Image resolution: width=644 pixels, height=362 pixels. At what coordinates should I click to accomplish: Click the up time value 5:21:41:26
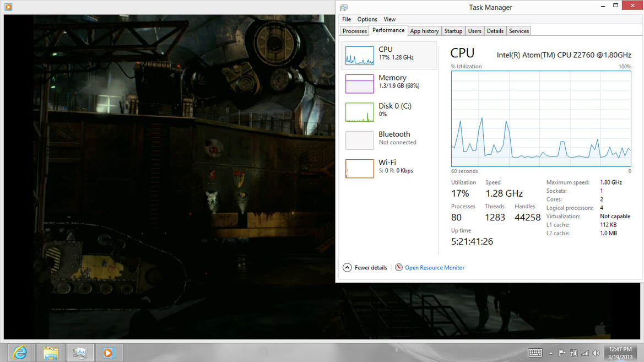point(472,241)
